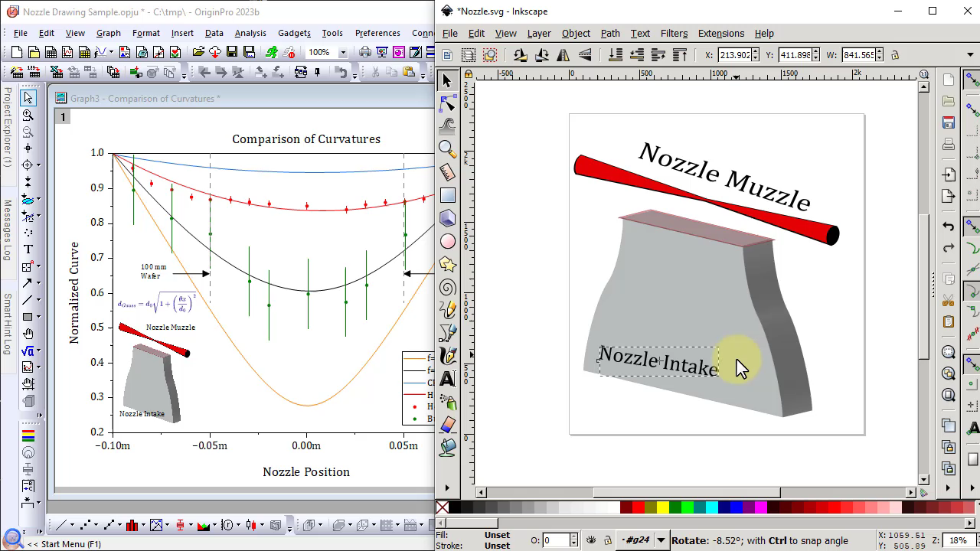Click Origin Open folder toolbar icon
980x551 pixels.
(198, 52)
